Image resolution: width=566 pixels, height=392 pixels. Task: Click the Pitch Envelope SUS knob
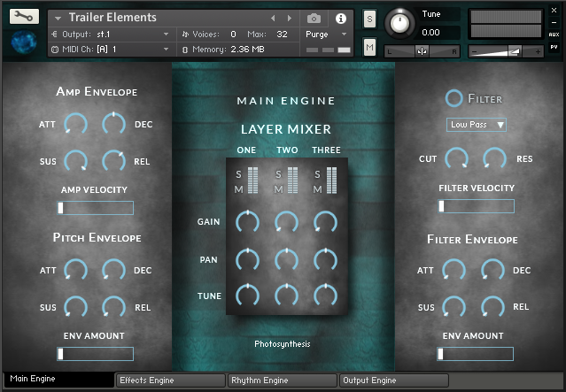tap(75, 307)
